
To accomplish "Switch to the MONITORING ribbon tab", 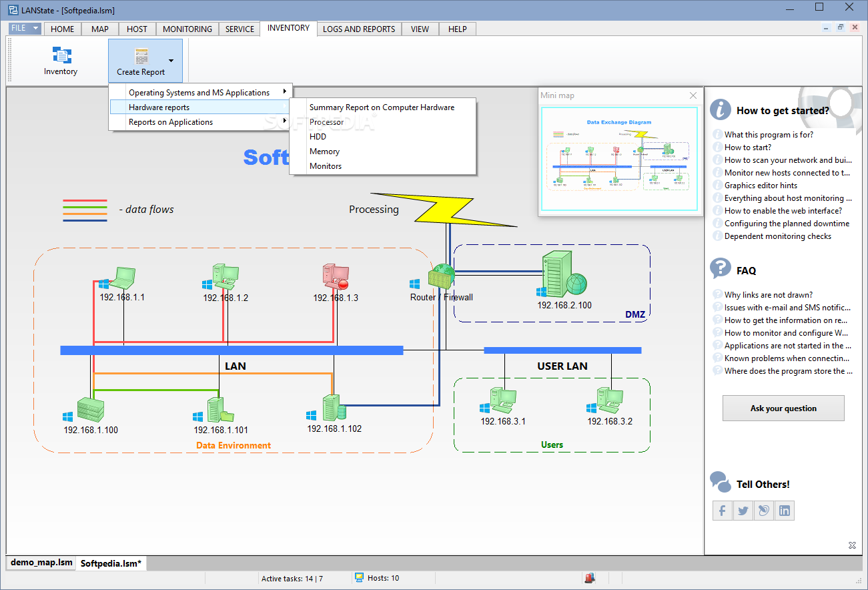I will tap(187, 29).
